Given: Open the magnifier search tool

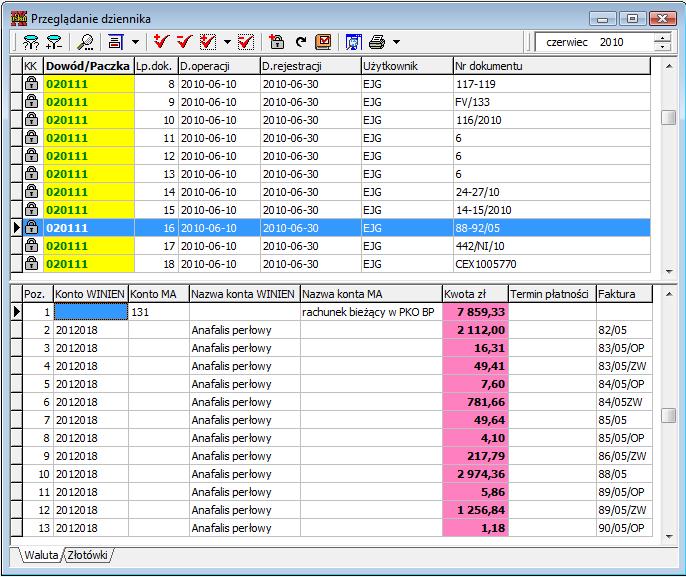Looking at the screenshot, I should pos(85,42).
